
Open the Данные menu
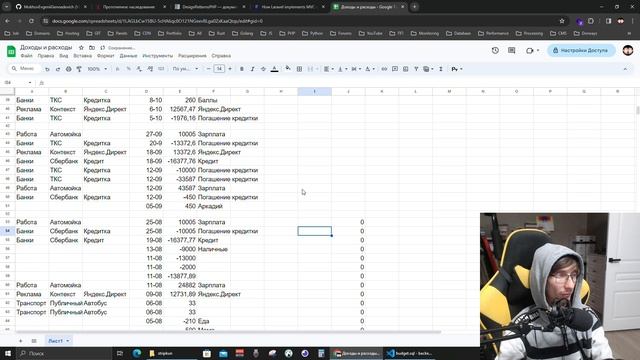128,56
